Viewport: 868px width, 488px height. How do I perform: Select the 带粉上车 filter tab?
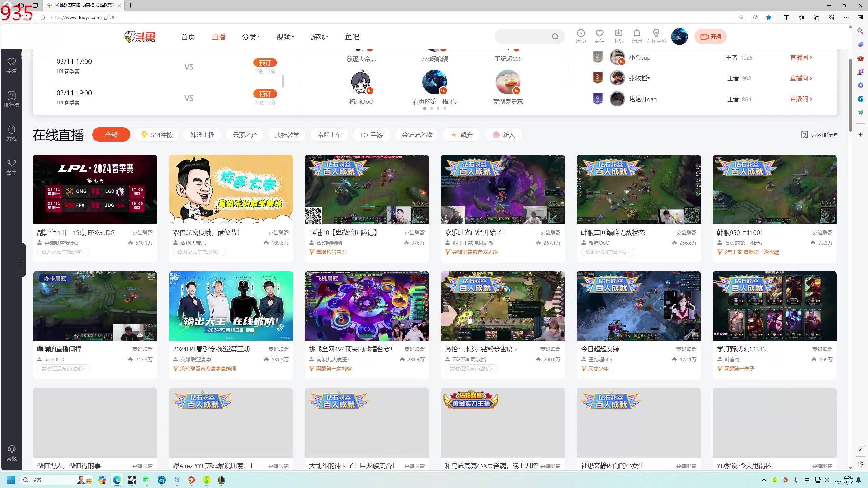coord(330,135)
